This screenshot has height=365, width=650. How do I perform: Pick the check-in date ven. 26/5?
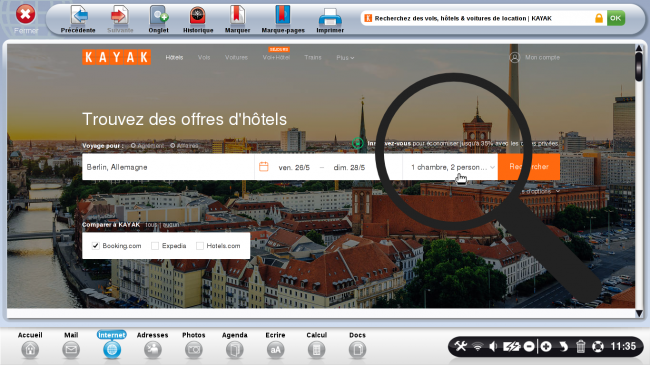(x=294, y=168)
